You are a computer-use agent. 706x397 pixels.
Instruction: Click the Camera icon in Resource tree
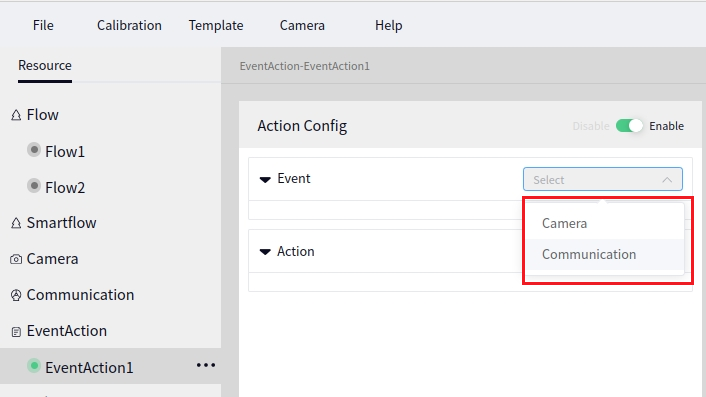click(x=16, y=259)
